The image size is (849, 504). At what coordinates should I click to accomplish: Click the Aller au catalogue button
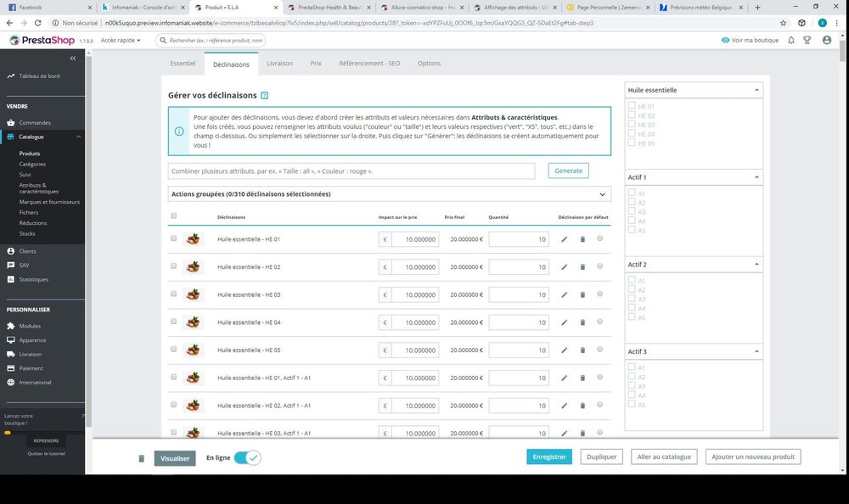(x=664, y=456)
